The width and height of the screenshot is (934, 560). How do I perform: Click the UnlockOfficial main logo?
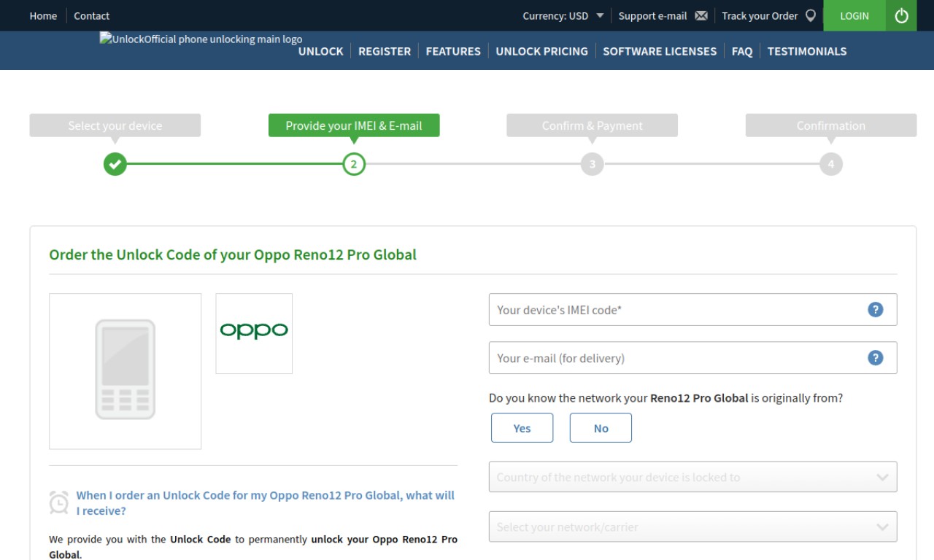coord(201,39)
